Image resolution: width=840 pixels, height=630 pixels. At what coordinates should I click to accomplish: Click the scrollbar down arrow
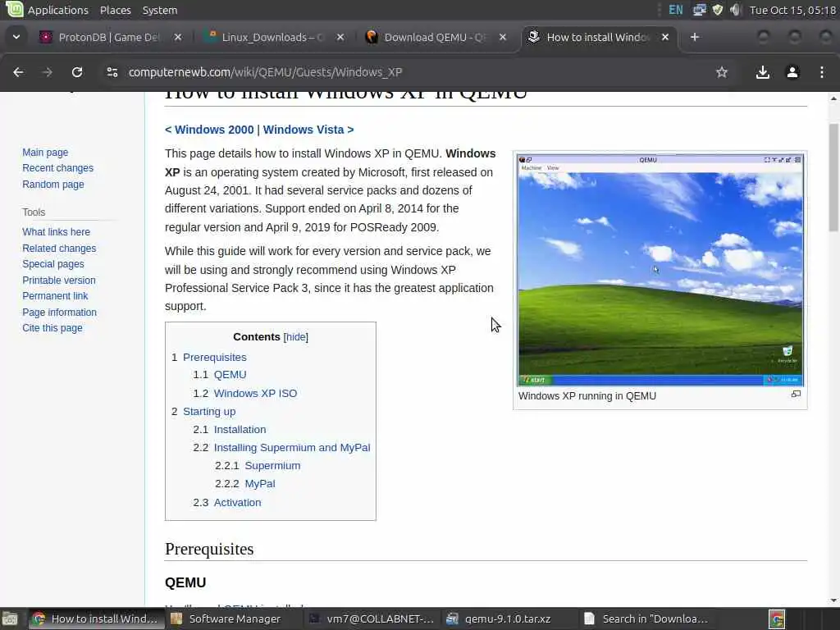click(833, 600)
